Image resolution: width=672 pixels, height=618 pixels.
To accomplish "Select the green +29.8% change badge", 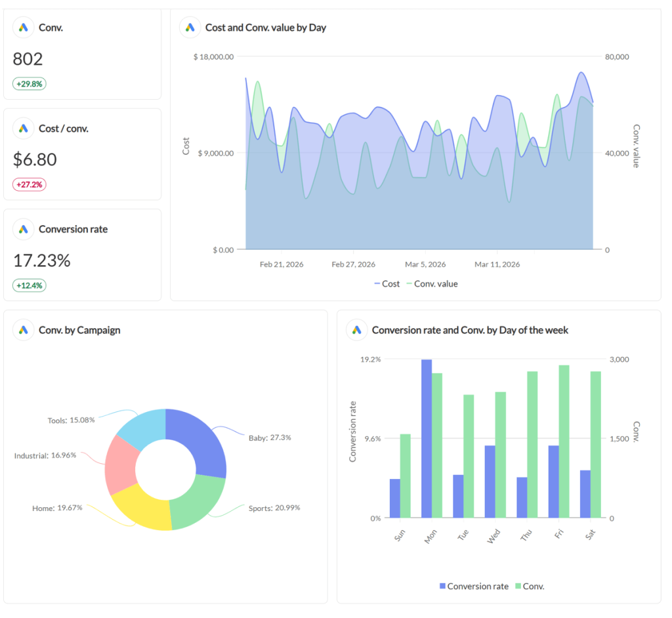I will click(x=29, y=84).
